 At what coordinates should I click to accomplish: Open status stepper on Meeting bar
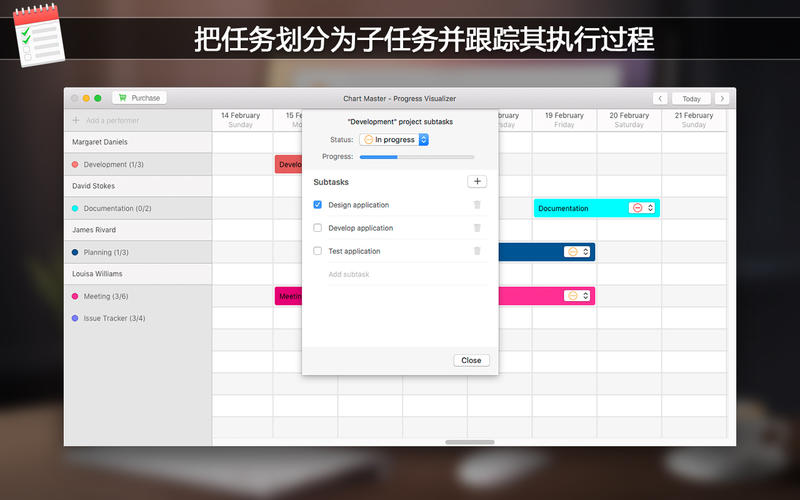(x=585, y=295)
